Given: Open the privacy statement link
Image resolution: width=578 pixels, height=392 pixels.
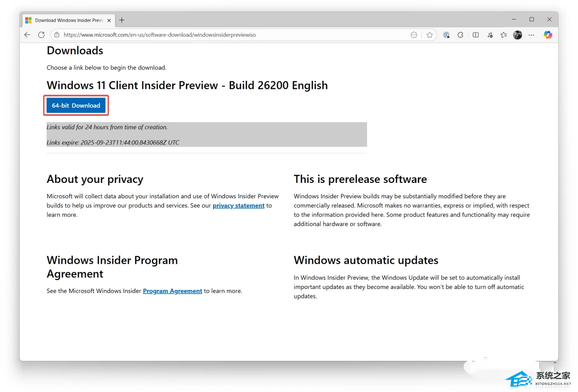Looking at the screenshot, I should click(x=238, y=206).
